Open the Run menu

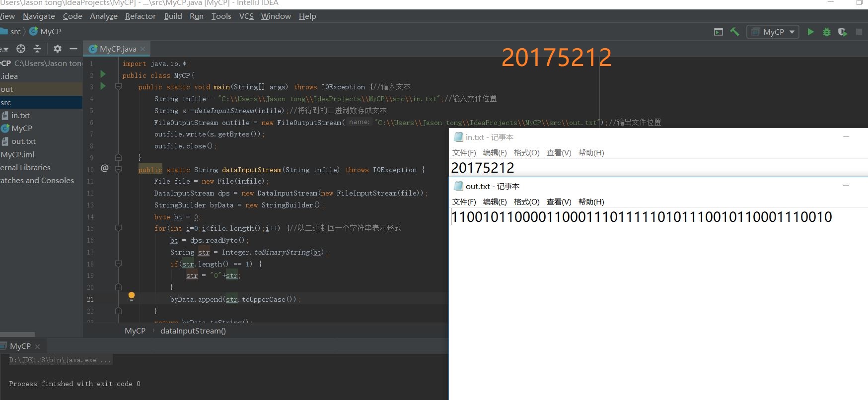tap(197, 16)
